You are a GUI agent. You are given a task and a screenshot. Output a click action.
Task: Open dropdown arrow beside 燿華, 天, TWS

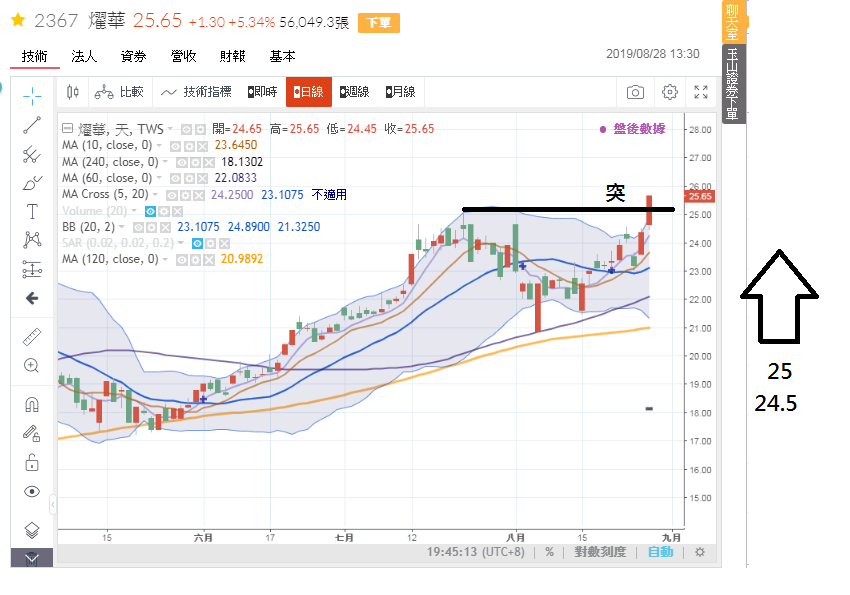pos(170,129)
